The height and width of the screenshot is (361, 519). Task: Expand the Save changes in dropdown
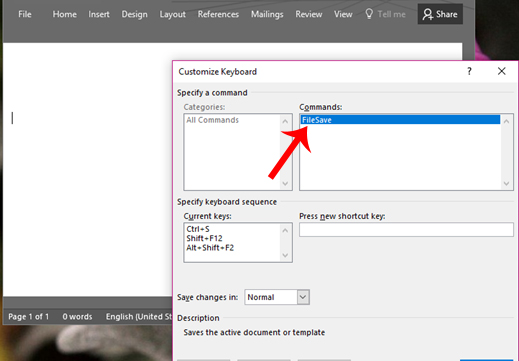click(x=303, y=297)
